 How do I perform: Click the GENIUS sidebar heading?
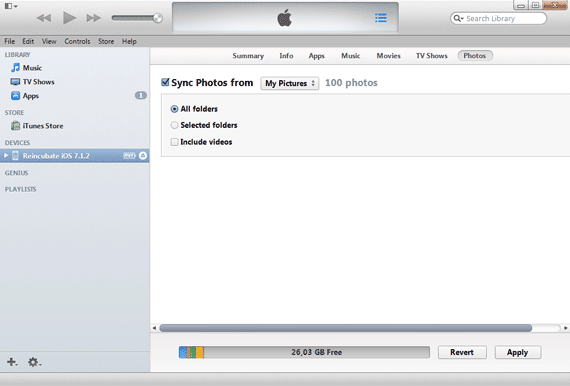click(x=16, y=173)
